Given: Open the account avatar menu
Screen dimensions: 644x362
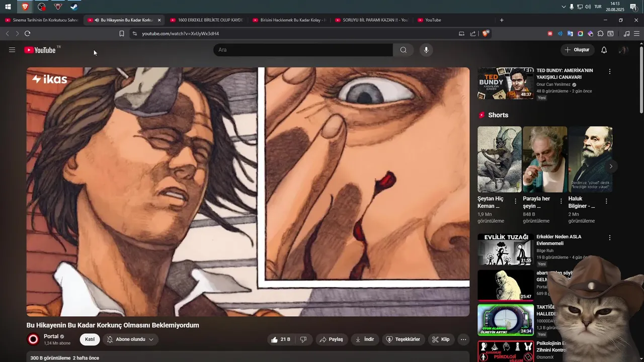Looking at the screenshot, I should tap(623, 50).
